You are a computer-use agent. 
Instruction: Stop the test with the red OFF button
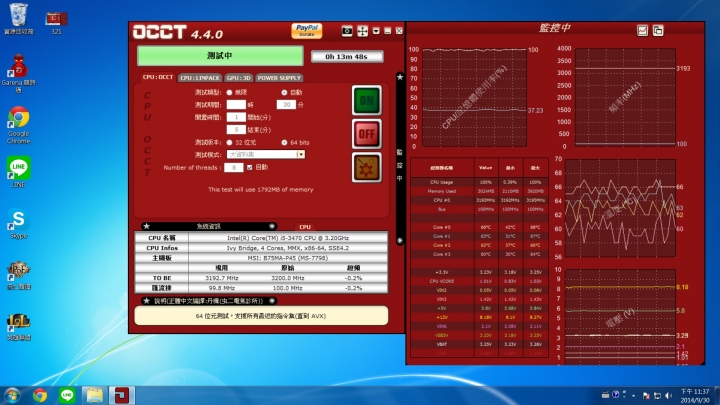pyautogui.click(x=366, y=134)
